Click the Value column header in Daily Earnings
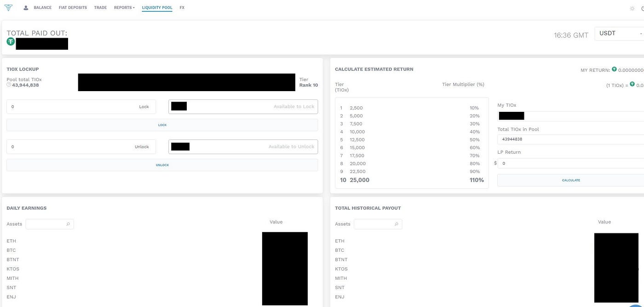 (276, 222)
